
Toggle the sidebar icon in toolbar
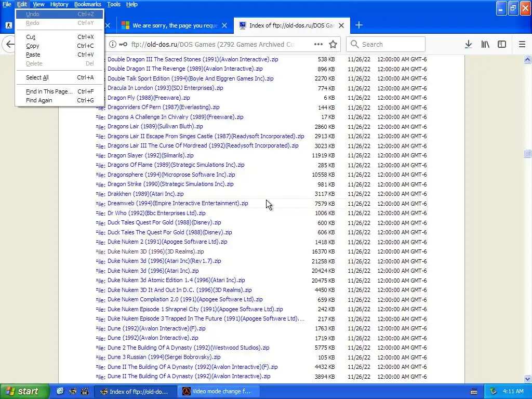pyautogui.click(x=502, y=45)
